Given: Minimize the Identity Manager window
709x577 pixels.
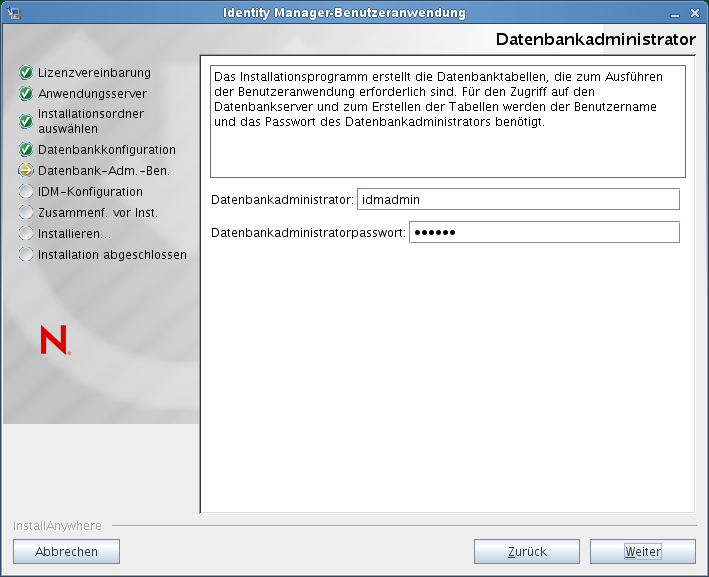Looking at the screenshot, I should (x=675, y=14).
